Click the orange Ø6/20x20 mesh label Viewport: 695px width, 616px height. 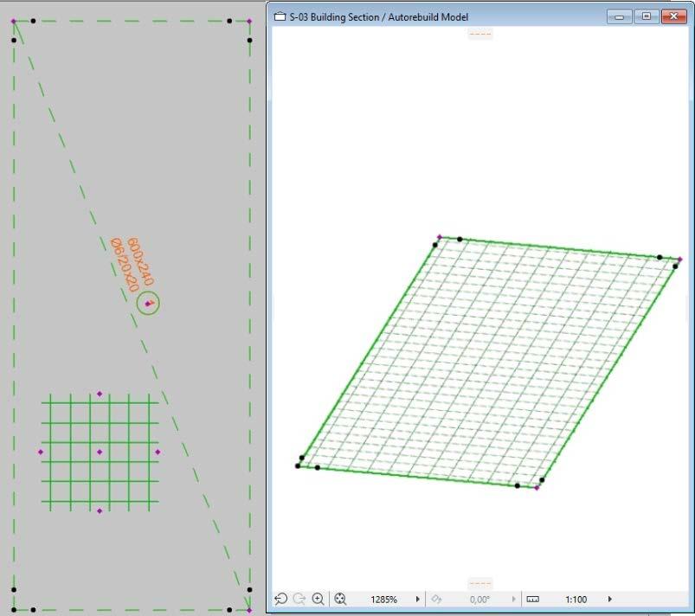click(125, 266)
